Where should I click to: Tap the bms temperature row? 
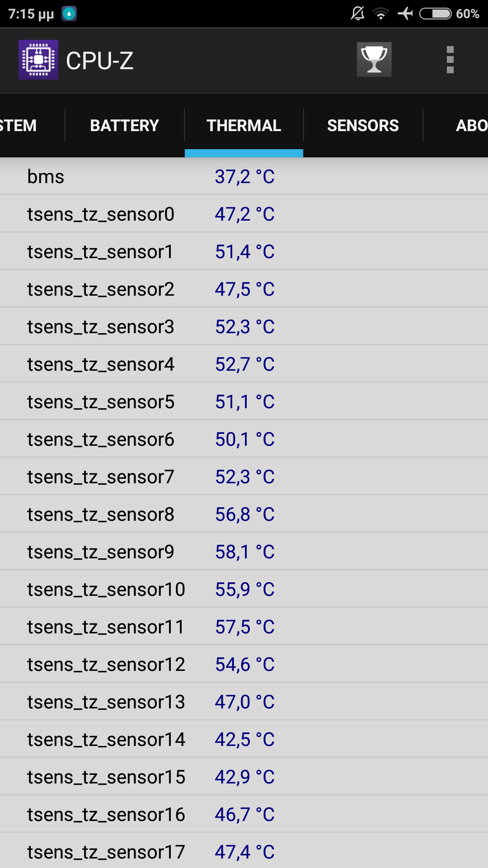[x=244, y=177]
